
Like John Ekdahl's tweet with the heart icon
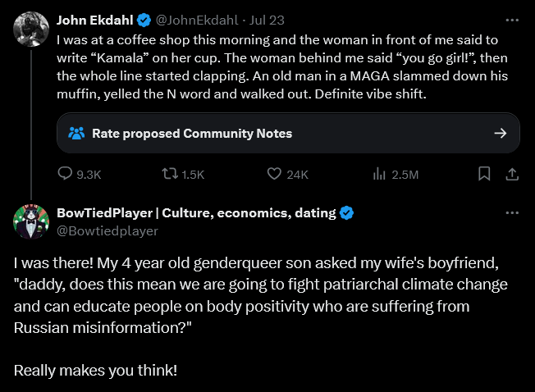point(274,174)
